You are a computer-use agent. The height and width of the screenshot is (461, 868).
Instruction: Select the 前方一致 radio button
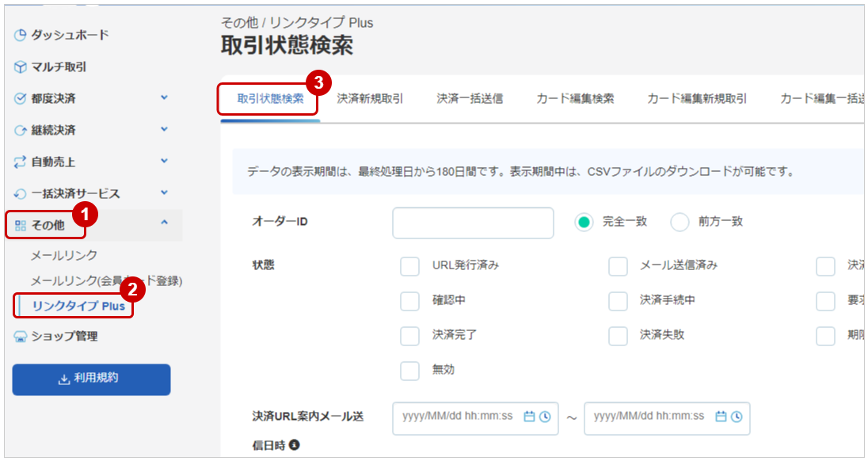680,223
